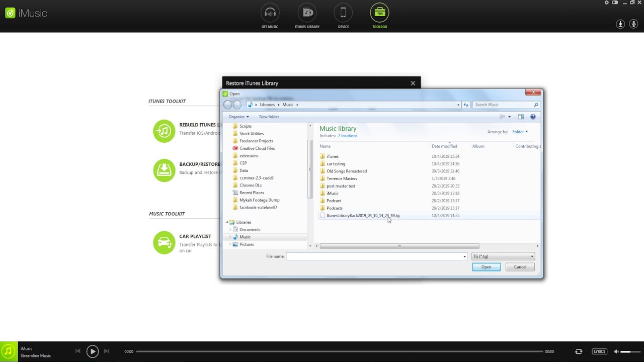Select Scripts in the navigation pane
The image size is (644, 362).
click(x=246, y=126)
